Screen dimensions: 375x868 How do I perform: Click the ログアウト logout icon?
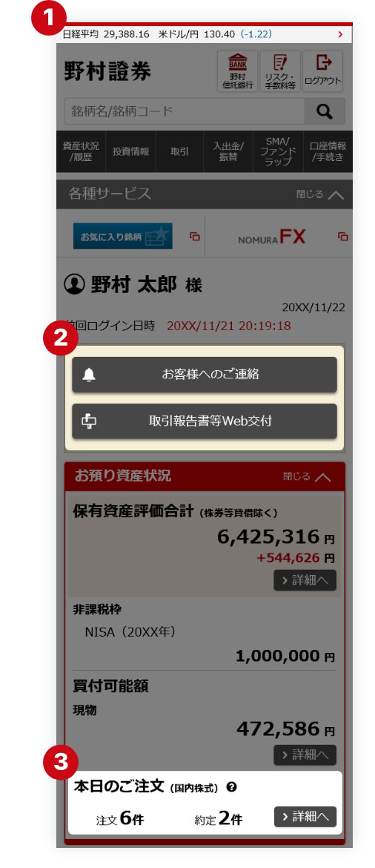coord(322,71)
